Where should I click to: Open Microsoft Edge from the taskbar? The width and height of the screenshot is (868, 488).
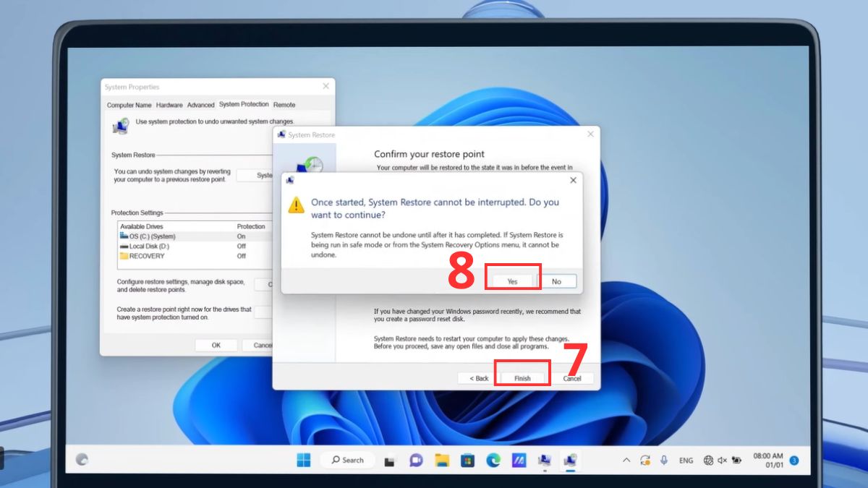pos(493,460)
